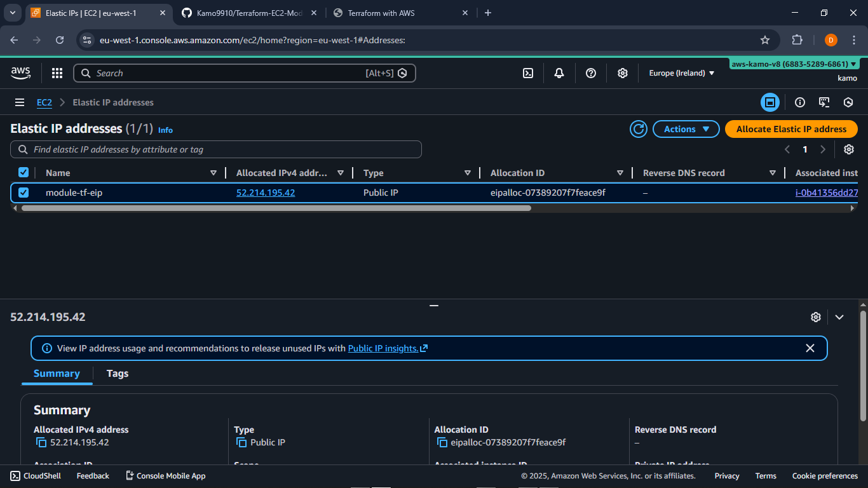Open the notifications bell
868x488 pixels.
click(x=559, y=73)
